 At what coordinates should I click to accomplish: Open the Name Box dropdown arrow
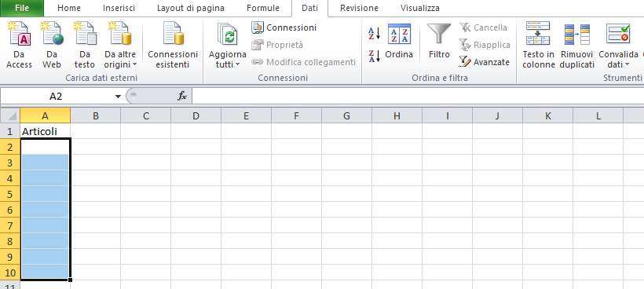pos(118,97)
